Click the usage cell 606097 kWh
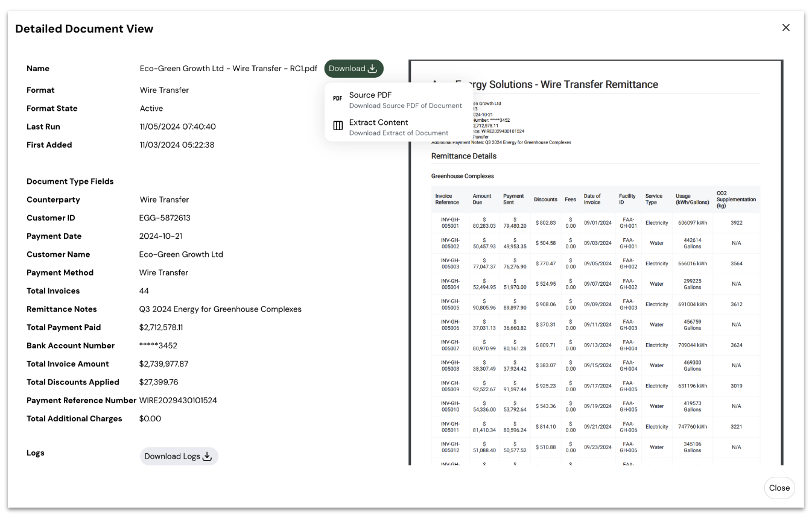This screenshot has width=812, height=516. pos(693,223)
